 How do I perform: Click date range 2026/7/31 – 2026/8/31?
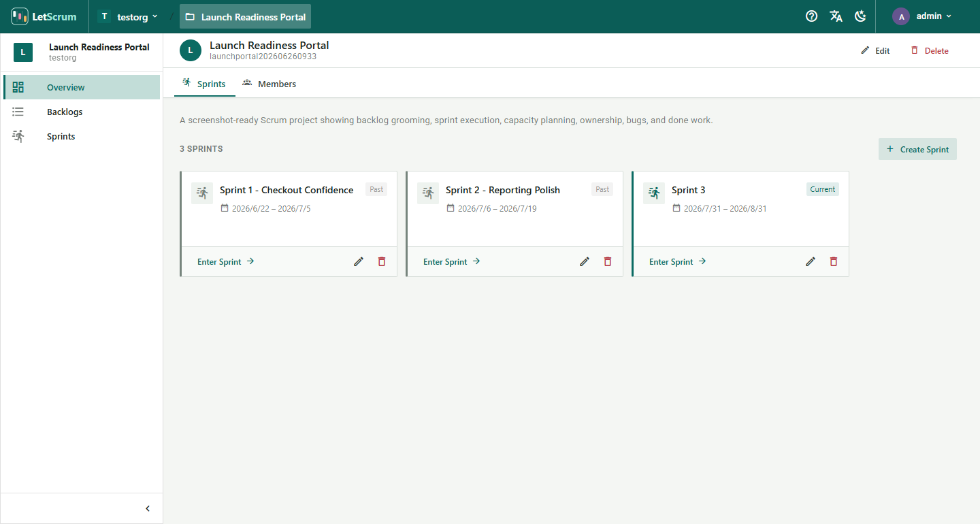pos(725,208)
